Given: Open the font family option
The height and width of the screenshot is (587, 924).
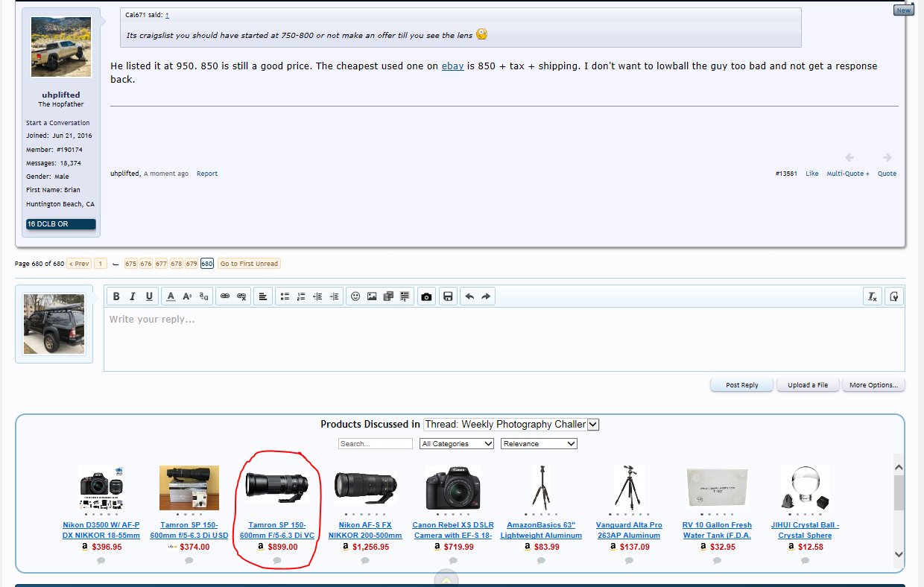Looking at the screenshot, I should [204, 296].
